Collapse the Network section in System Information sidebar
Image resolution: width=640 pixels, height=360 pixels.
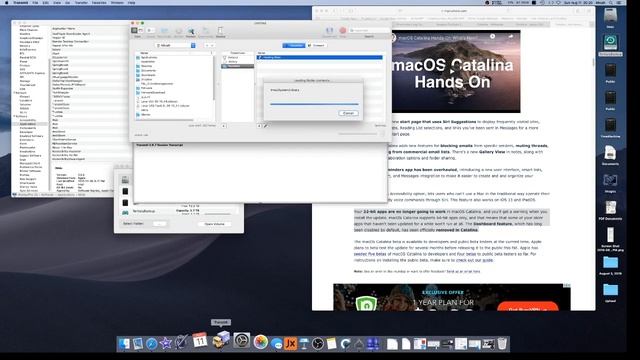(15, 93)
